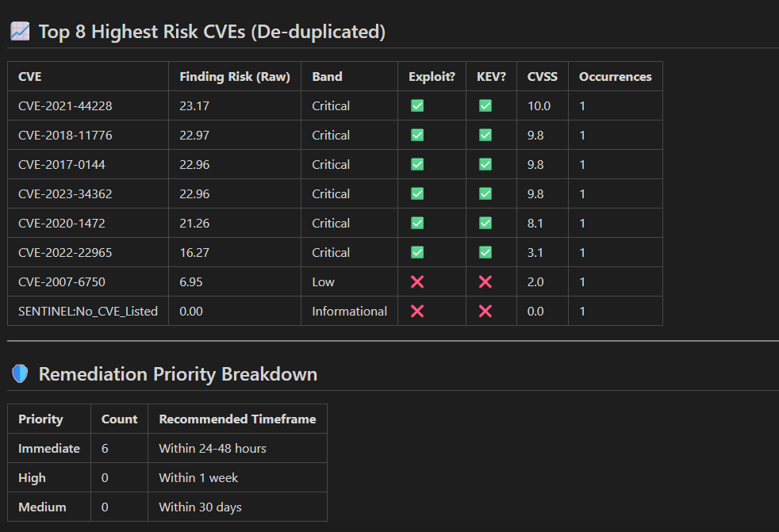Screen dimensions: 779x532
Task: Click the green KEV checkmark for CVE-2018-11776
Action: [x=484, y=135]
